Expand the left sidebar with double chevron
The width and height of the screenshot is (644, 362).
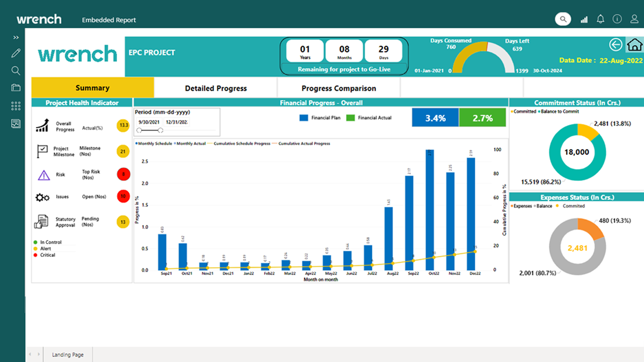click(16, 37)
